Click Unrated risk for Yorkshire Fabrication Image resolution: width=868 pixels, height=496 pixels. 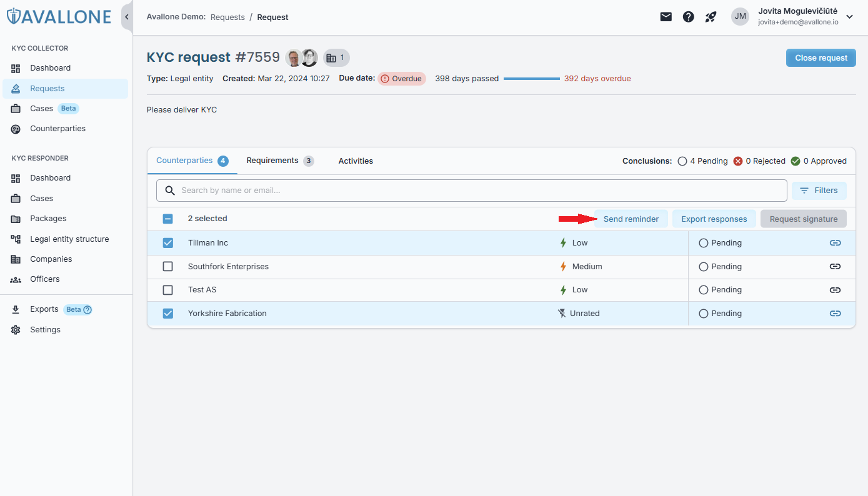coord(579,314)
